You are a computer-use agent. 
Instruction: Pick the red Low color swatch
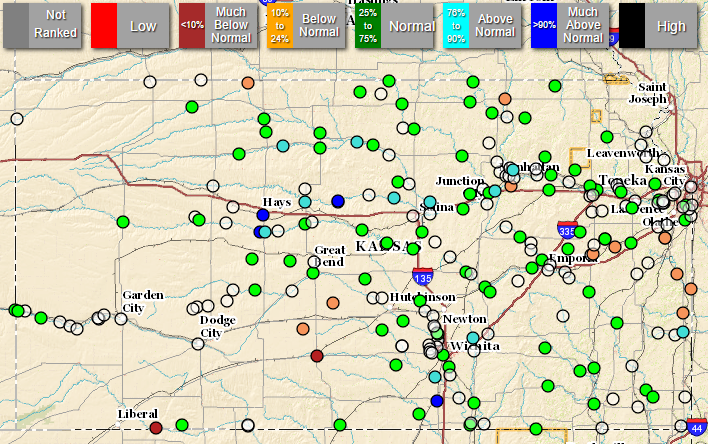[x=104, y=26]
